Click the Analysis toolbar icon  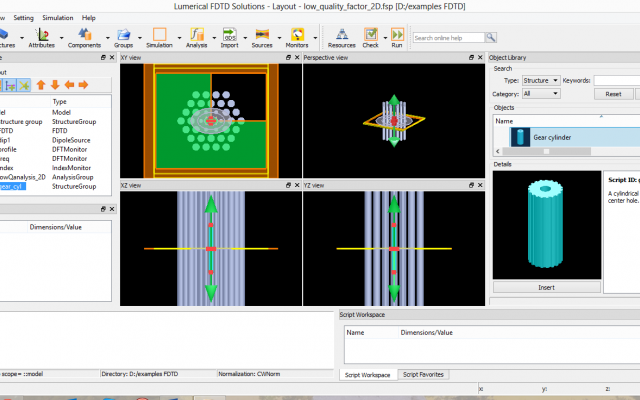pos(197,35)
